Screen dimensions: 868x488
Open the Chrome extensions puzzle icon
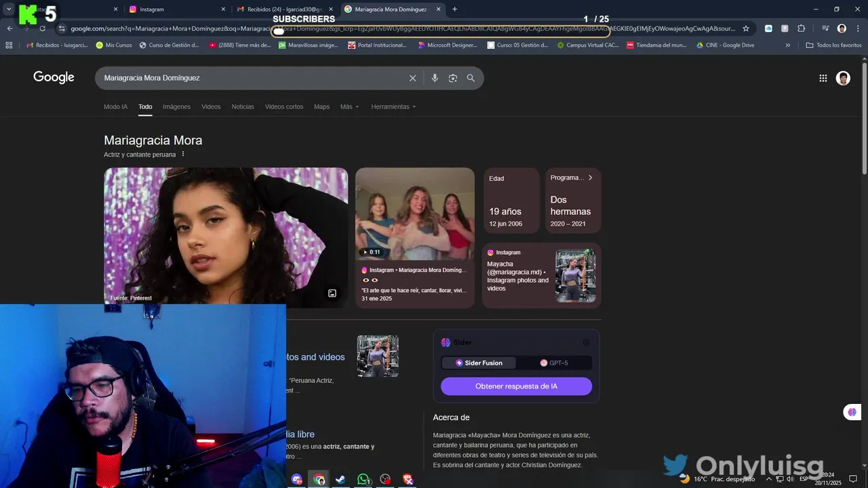(801, 28)
